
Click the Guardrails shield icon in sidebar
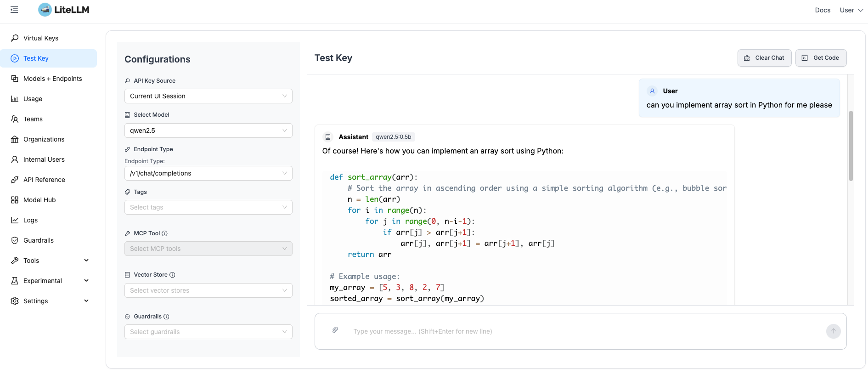(15, 240)
